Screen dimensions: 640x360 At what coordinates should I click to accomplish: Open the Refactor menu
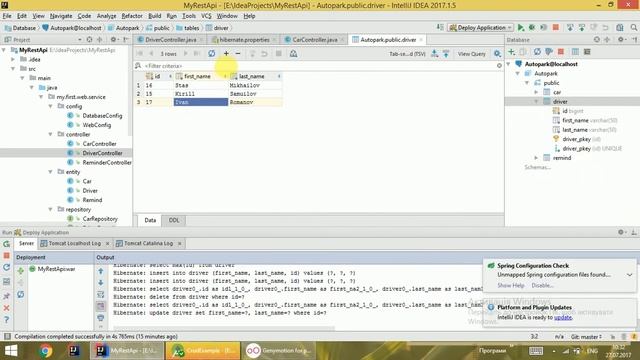[x=132, y=16]
